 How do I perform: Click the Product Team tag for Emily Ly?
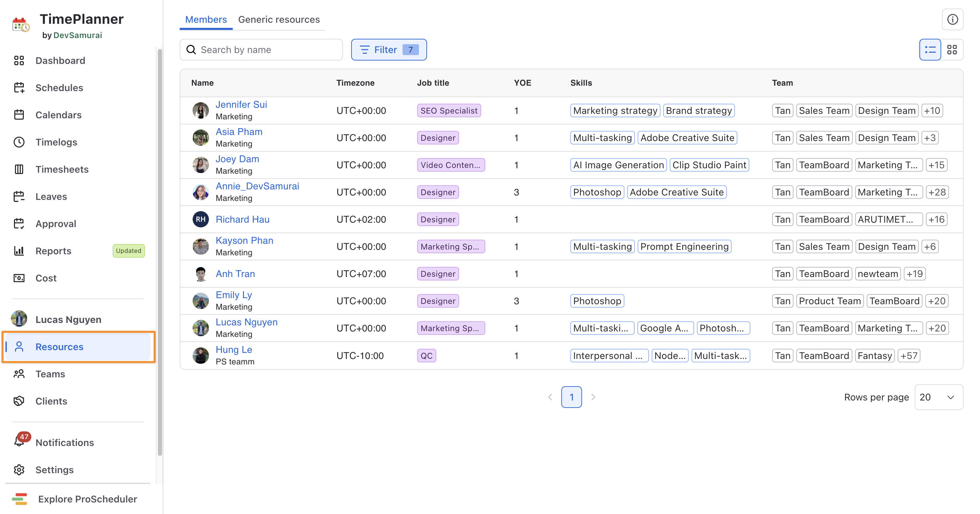[x=830, y=301]
